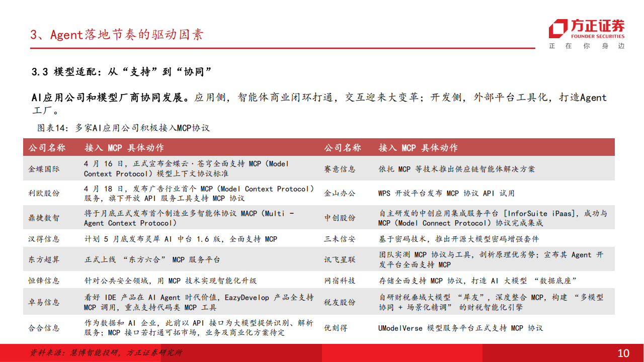Click the '东方六合' MCP 服务平台 text
This screenshot has width=644, height=362.
click(152, 260)
